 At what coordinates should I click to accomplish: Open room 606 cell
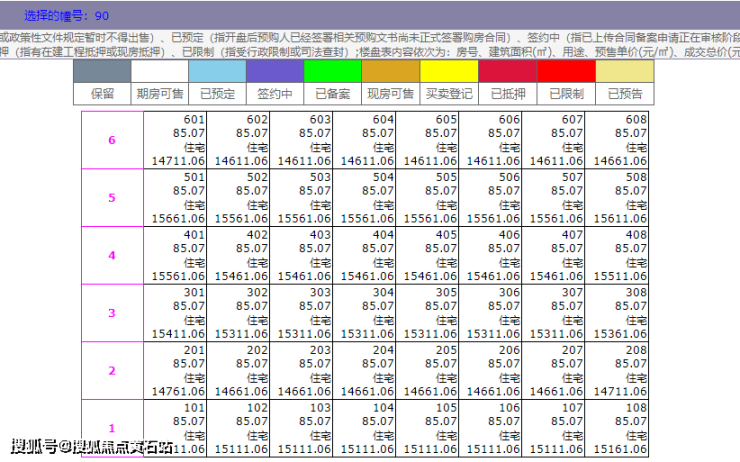[x=490, y=140]
